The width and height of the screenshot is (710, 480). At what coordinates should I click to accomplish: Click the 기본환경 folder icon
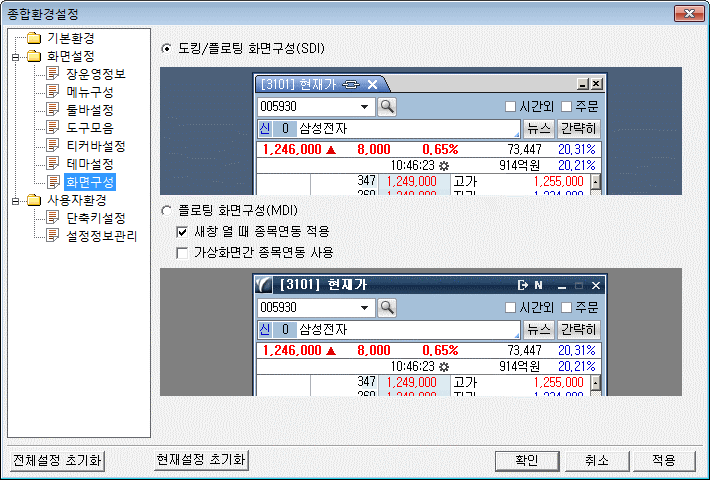[x=34, y=38]
